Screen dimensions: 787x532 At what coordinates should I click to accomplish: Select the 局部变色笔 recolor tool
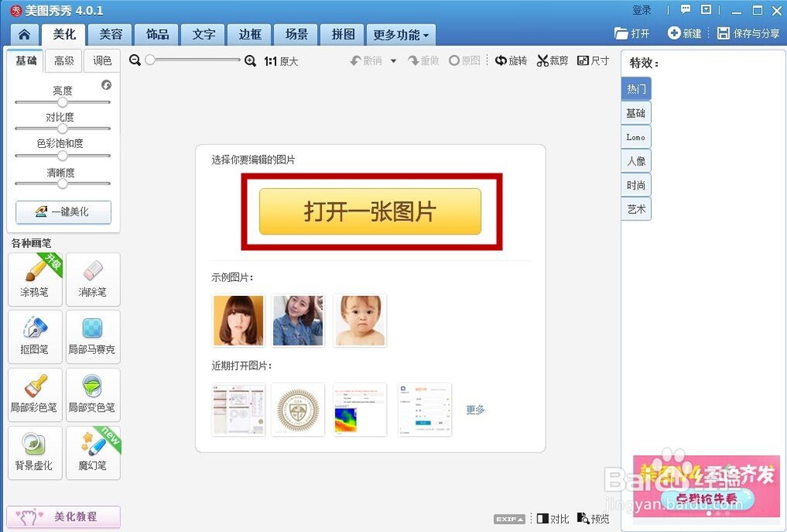point(93,395)
